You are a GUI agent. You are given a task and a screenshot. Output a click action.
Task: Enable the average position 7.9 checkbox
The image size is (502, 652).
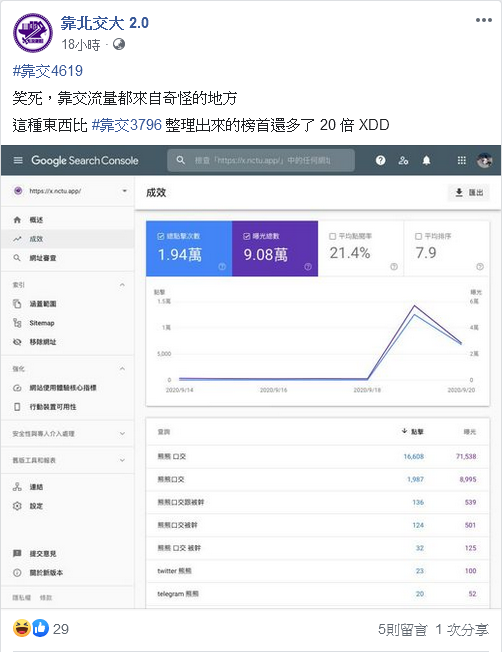point(418,236)
